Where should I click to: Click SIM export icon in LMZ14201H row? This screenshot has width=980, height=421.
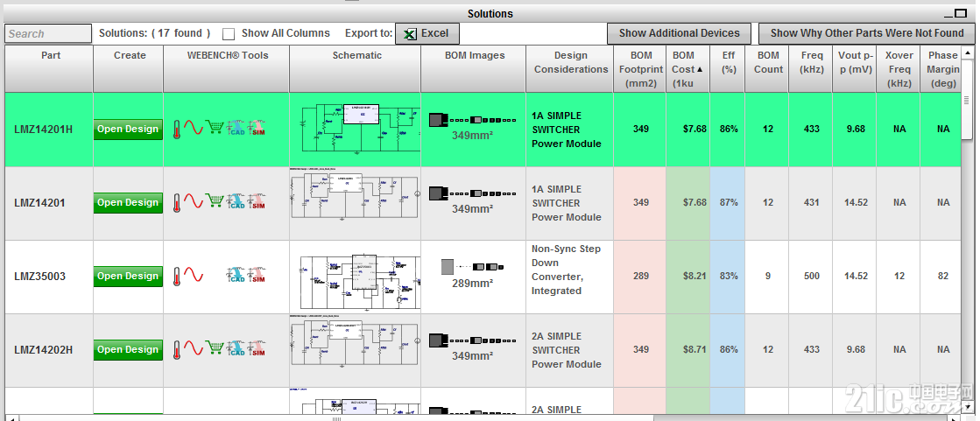click(x=257, y=129)
